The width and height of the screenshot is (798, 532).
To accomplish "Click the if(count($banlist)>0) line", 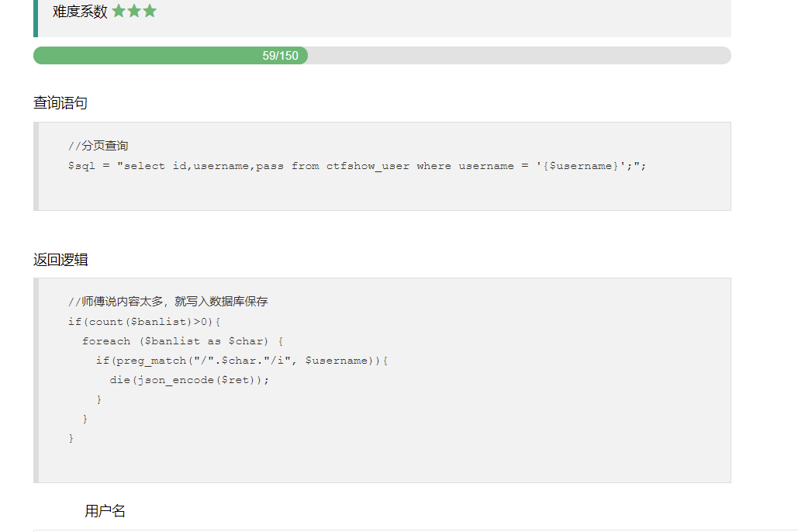I will [144, 322].
